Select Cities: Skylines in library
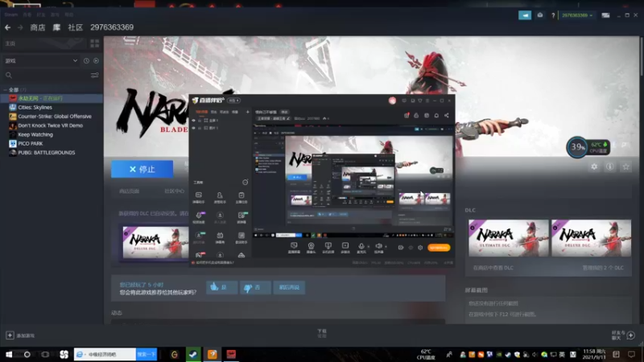 [x=52, y=108]
